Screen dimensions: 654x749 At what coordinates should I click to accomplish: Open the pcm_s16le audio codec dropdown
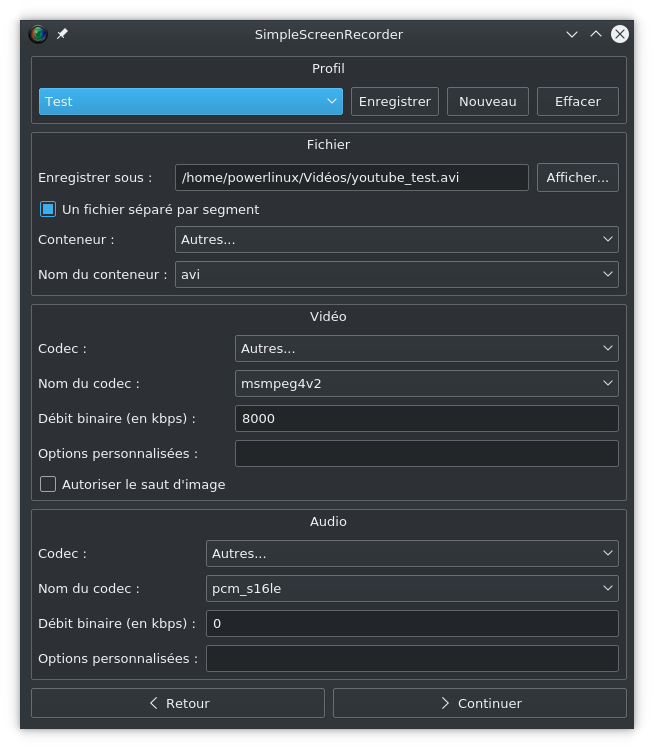[x=412, y=588]
